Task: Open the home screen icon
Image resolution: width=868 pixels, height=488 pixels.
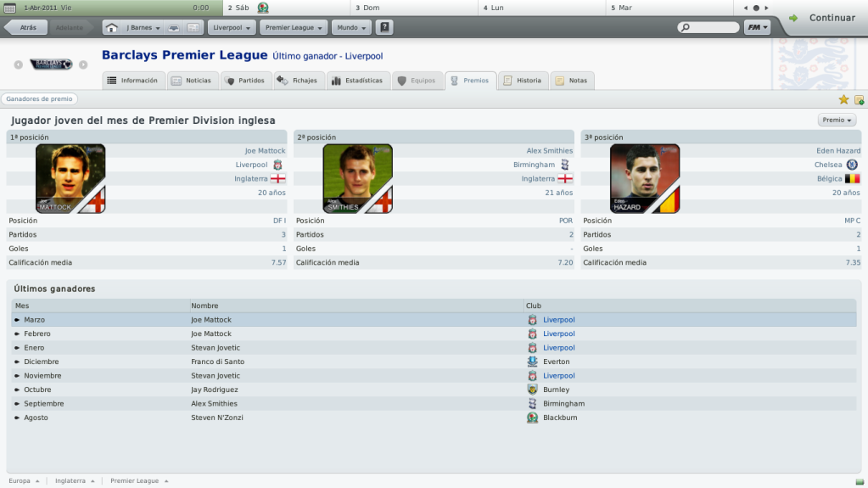Action: (111, 28)
